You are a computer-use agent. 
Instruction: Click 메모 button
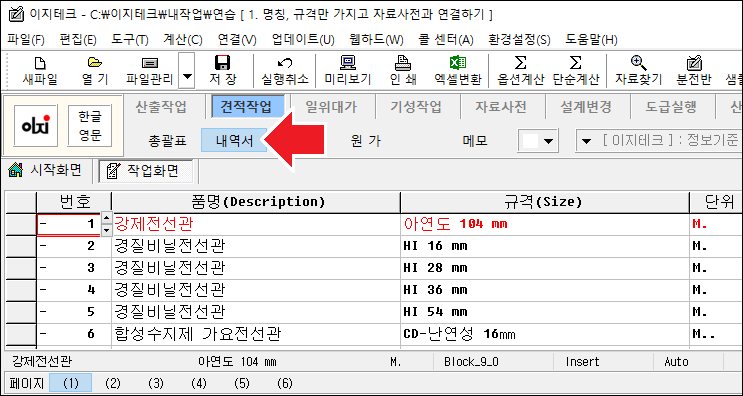click(x=475, y=141)
